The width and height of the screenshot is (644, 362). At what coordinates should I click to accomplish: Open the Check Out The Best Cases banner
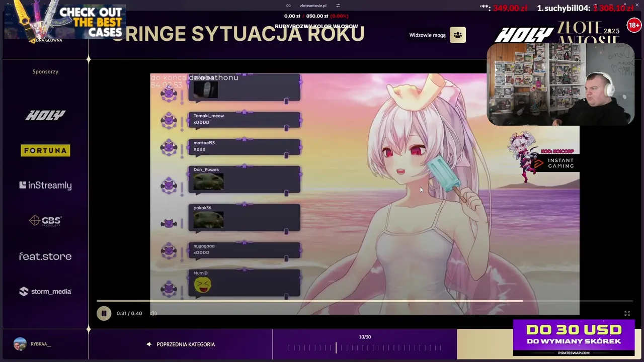[x=64, y=22]
